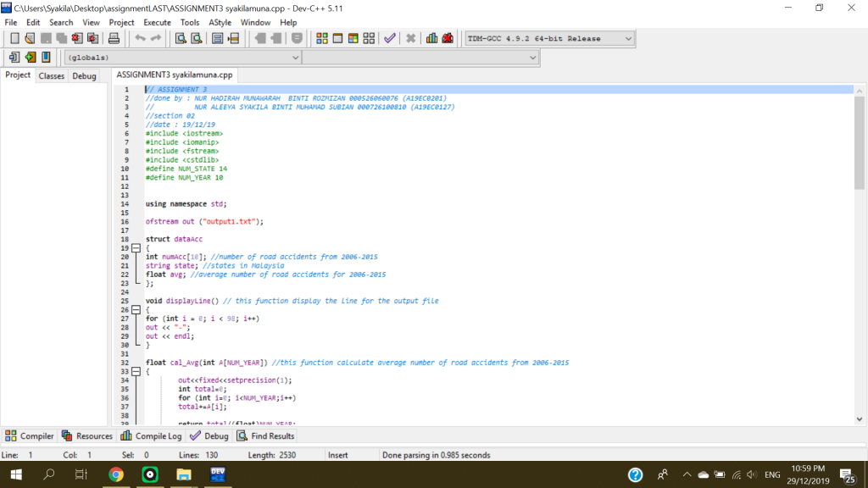Screen dimensions: 868x488
Task: Expand the (globals) scope dropdown
Action: (x=295, y=58)
